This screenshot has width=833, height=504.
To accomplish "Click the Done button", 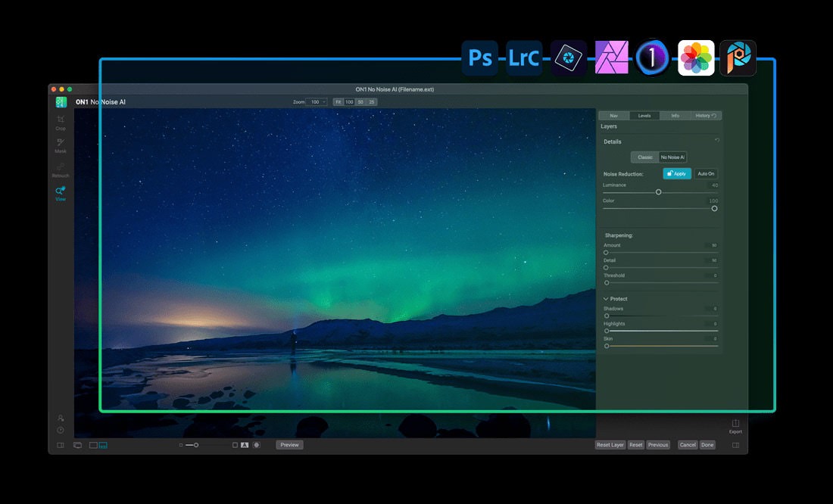I will pyautogui.click(x=707, y=445).
